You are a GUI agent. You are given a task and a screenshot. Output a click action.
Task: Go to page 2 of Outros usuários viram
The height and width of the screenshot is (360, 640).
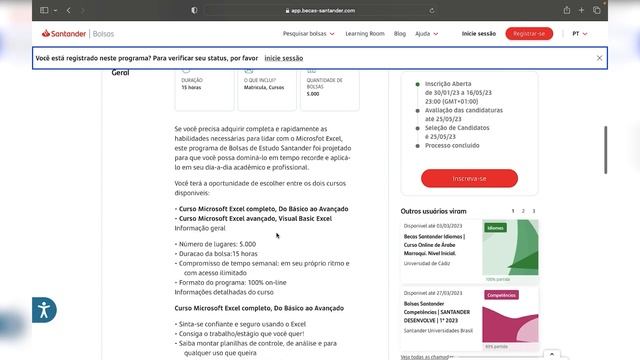point(523,211)
